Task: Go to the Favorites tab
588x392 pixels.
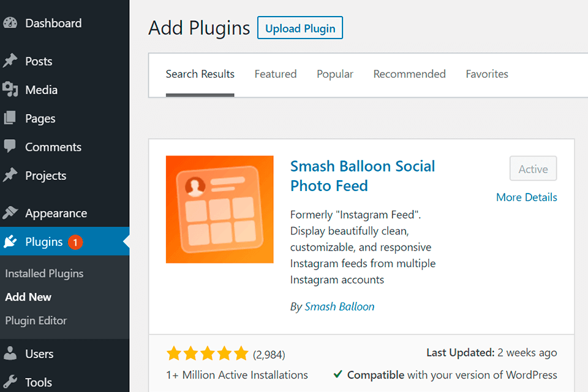Action: [487, 74]
